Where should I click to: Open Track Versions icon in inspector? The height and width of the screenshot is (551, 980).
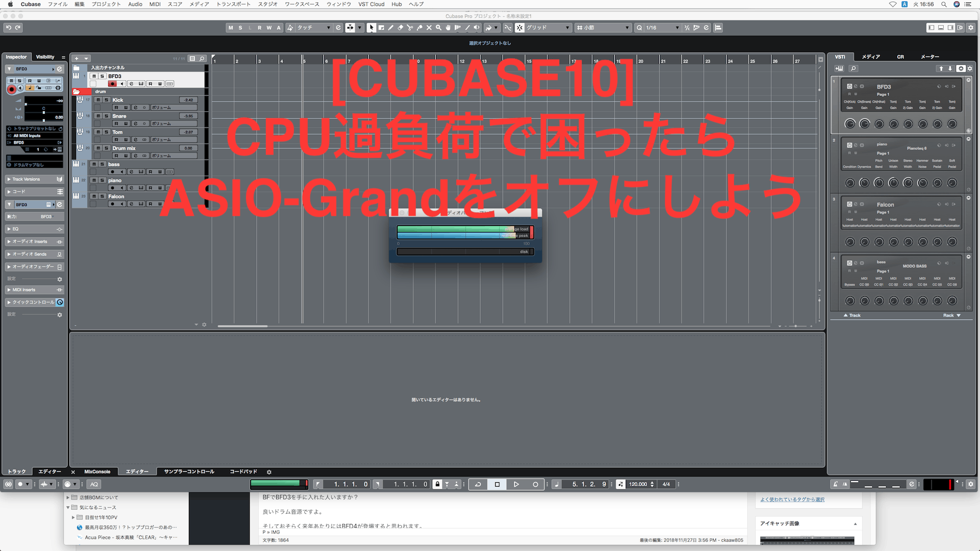coord(60,180)
